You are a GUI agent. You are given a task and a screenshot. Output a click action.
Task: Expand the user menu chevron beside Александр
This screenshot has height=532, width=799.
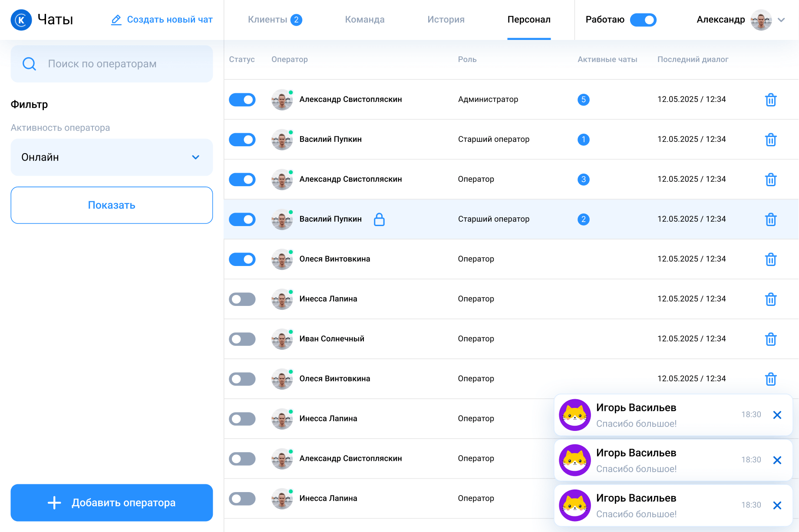pyautogui.click(x=781, y=20)
